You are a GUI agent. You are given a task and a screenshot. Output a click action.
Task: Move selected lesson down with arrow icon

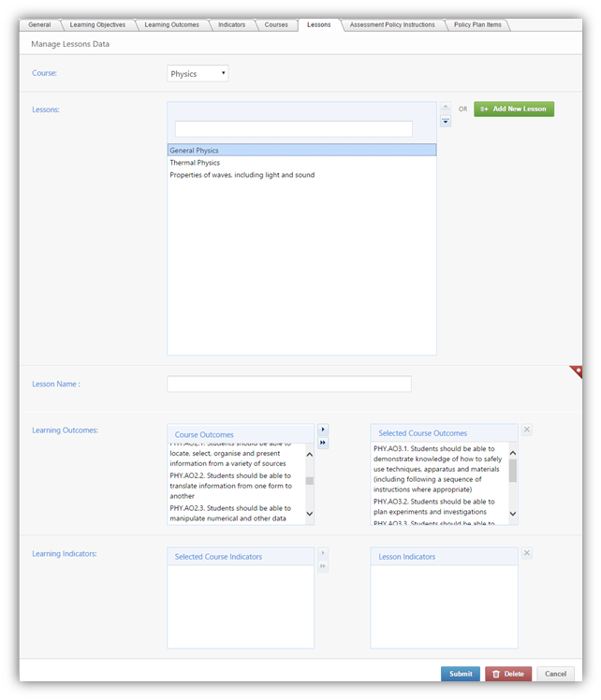pos(446,122)
